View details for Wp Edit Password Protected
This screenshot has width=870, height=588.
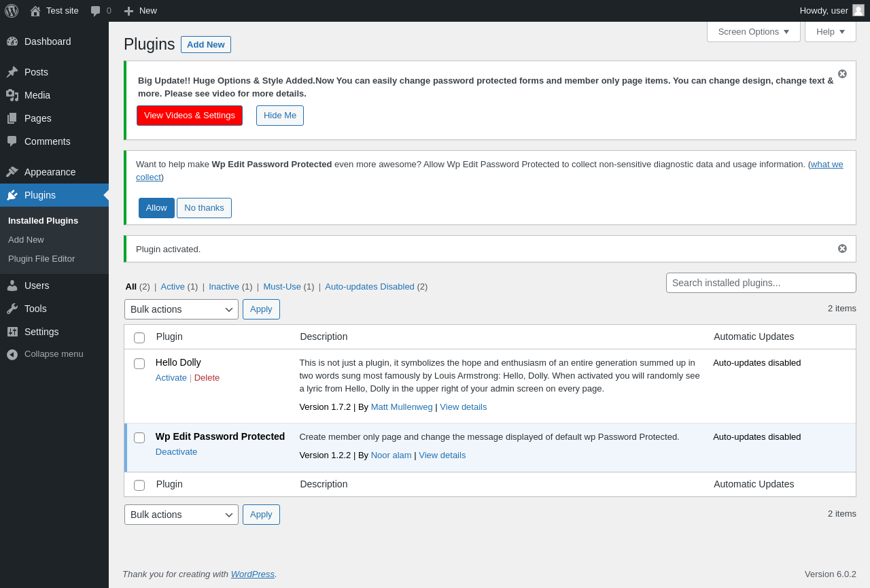pyautogui.click(x=442, y=455)
